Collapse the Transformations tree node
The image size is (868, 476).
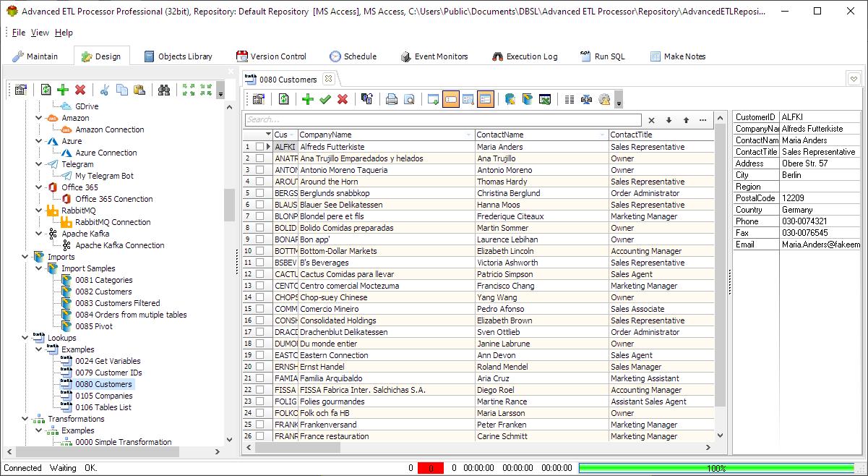point(25,419)
